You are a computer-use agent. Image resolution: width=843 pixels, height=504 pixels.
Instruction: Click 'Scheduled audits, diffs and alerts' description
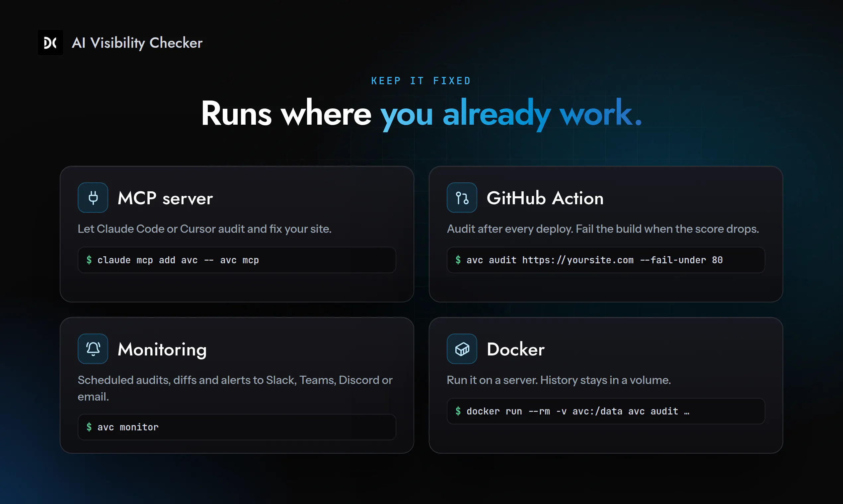click(235, 388)
